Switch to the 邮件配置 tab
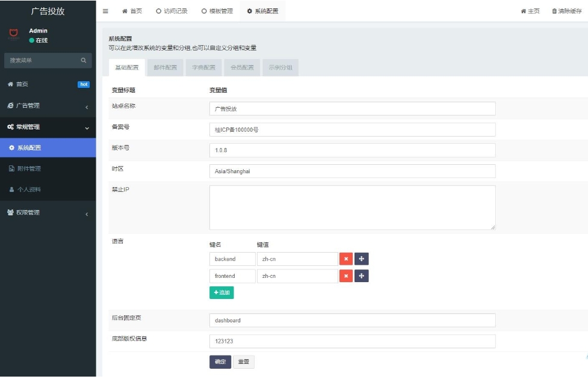The image size is (588, 379). coord(165,67)
